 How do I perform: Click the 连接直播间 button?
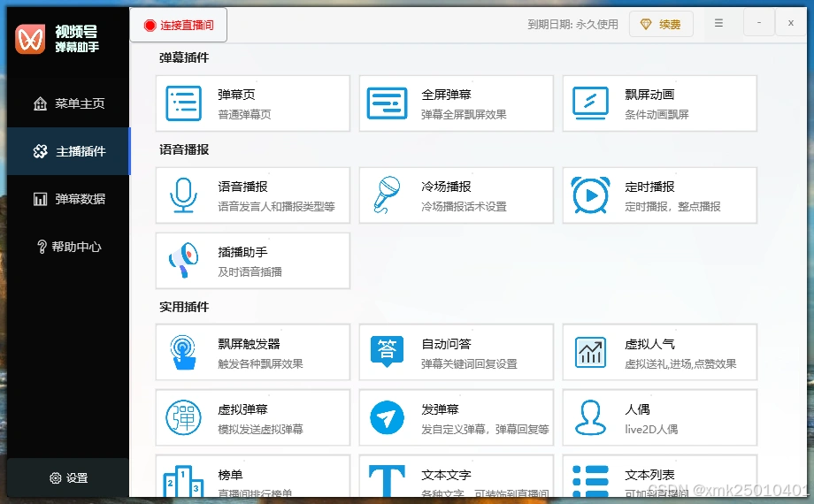pyautogui.click(x=179, y=25)
